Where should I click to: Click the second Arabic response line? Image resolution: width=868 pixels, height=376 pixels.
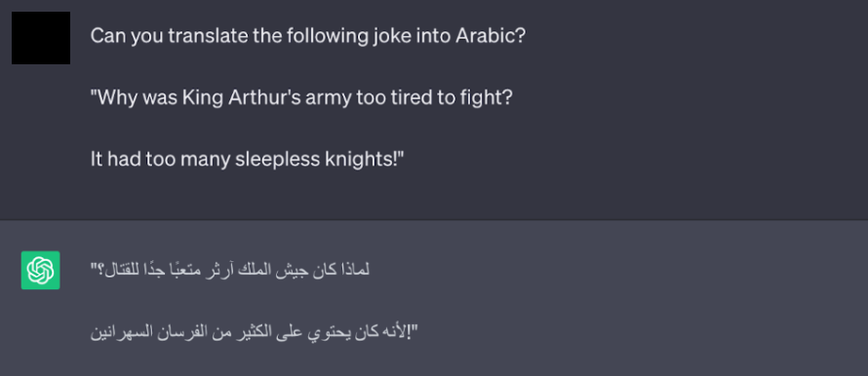click(x=255, y=332)
